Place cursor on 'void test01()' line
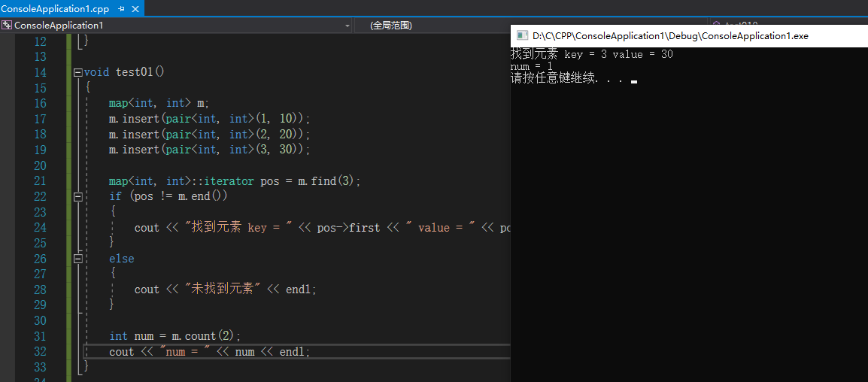Viewport: 868px width, 382px height. coord(125,72)
